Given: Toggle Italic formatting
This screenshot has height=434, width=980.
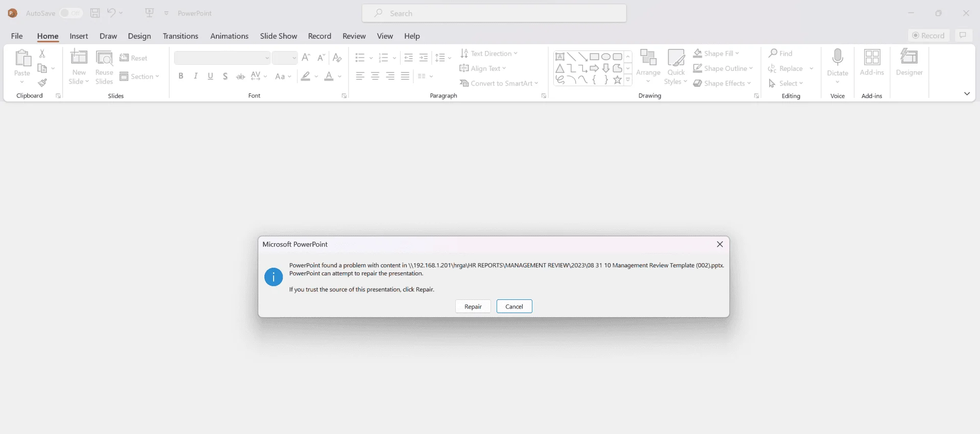Looking at the screenshot, I should click(x=195, y=76).
